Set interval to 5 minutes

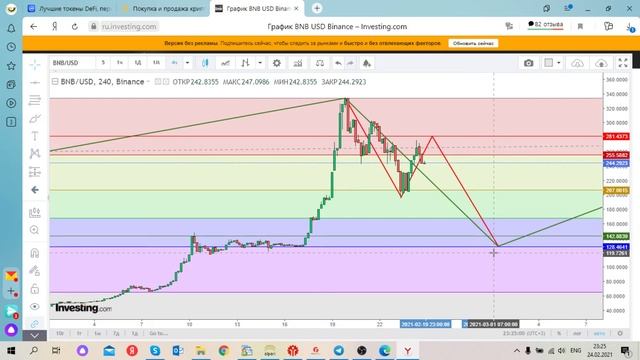(x=103, y=63)
